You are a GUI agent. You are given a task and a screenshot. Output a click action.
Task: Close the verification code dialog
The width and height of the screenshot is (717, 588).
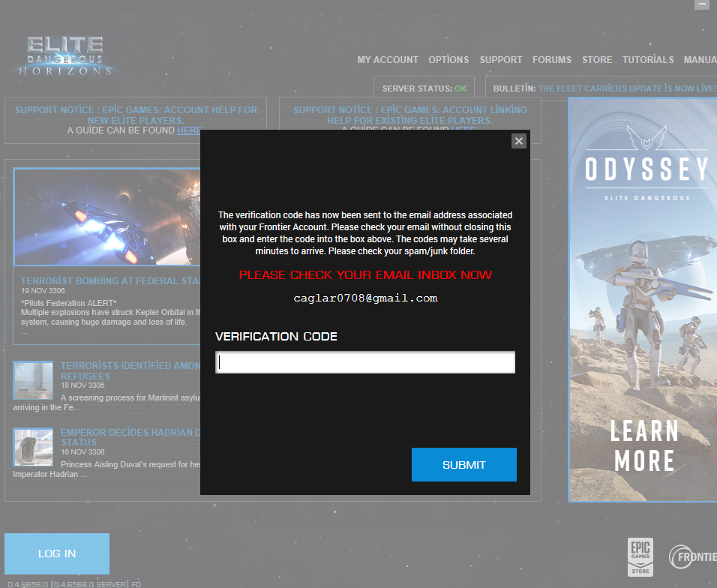pyautogui.click(x=518, y=141)
